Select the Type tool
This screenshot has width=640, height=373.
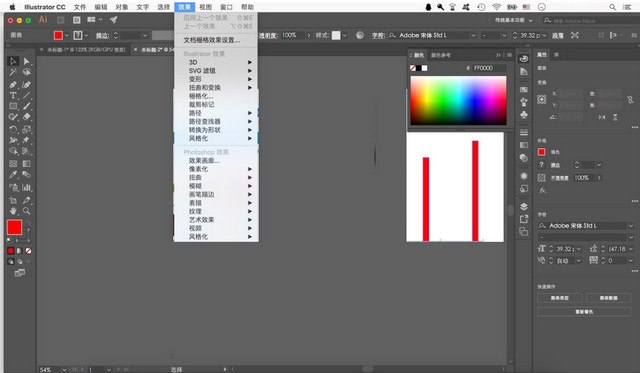click(13, 95)
